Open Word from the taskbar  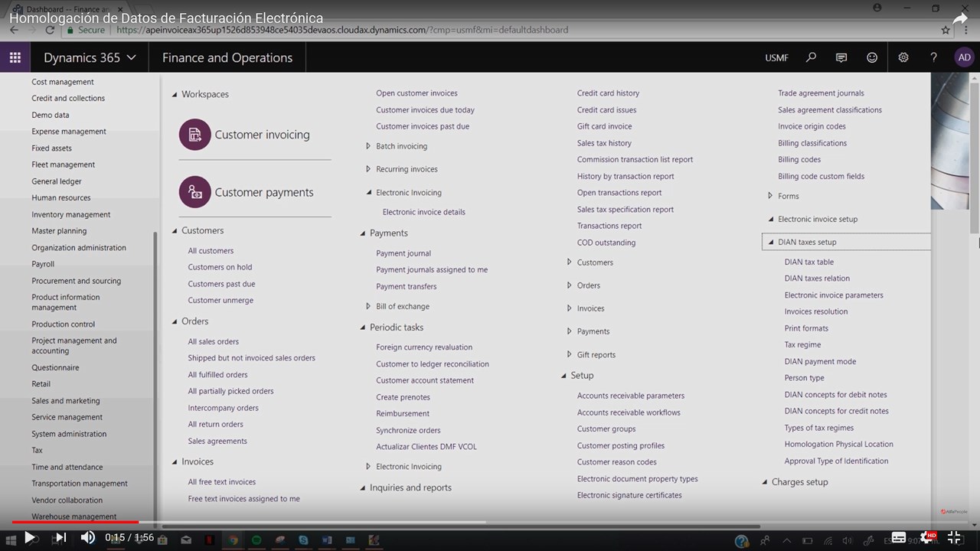(x=327, y=540)
